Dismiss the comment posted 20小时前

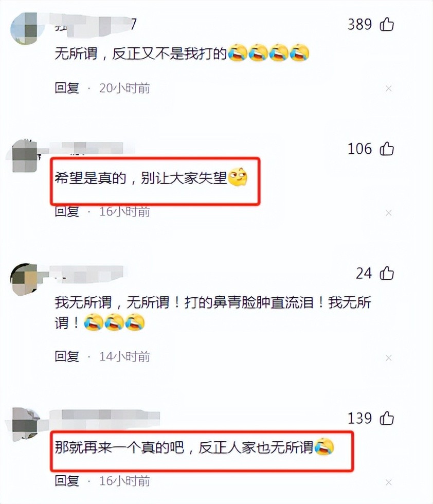pos(389,88)
